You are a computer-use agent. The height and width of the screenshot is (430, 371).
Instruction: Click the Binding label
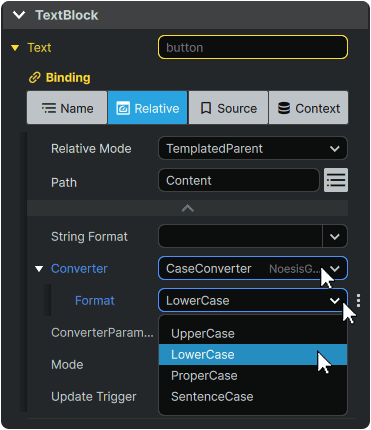68,78
